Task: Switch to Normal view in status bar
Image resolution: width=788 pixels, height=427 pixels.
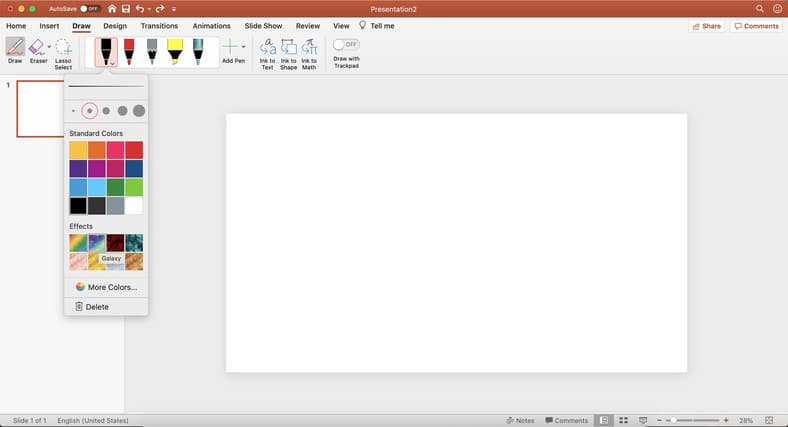Action: pyautogui.click(x=604, y=420)
